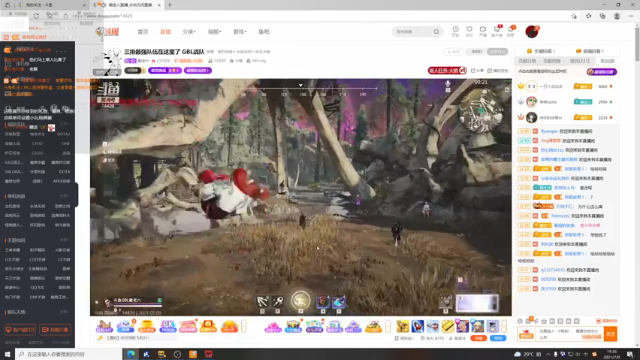The image size is (640, 360).
Task: Expand the middle gift group arrow
Action: pos(388,326)
